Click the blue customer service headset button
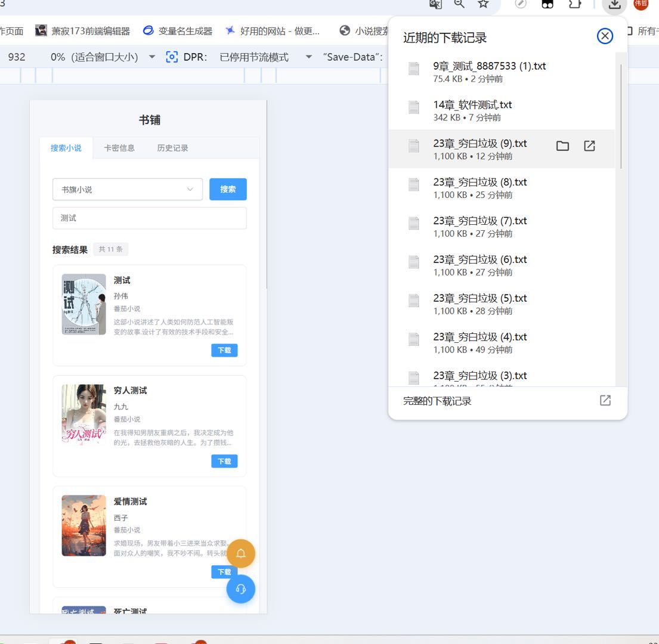659x644 pixels. (x=241, y=589)
